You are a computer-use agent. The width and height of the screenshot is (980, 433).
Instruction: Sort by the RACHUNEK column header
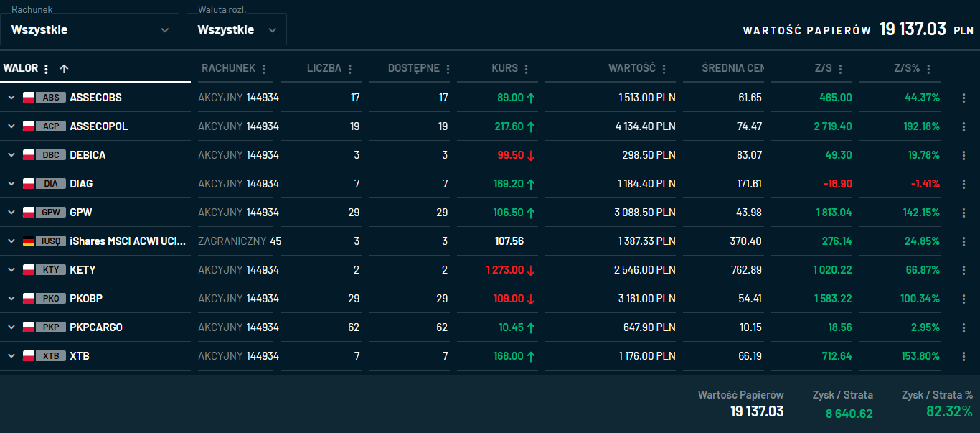click(228, 69)
